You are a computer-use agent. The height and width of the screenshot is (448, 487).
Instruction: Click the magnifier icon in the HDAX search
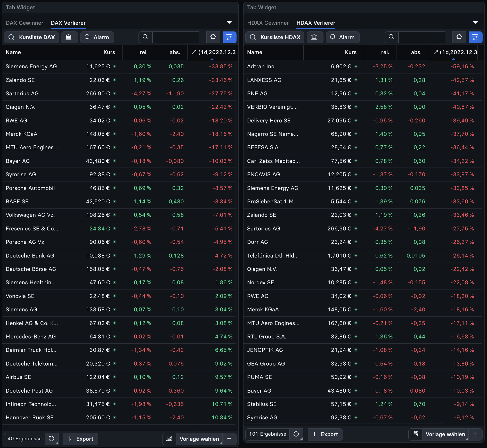392,37
